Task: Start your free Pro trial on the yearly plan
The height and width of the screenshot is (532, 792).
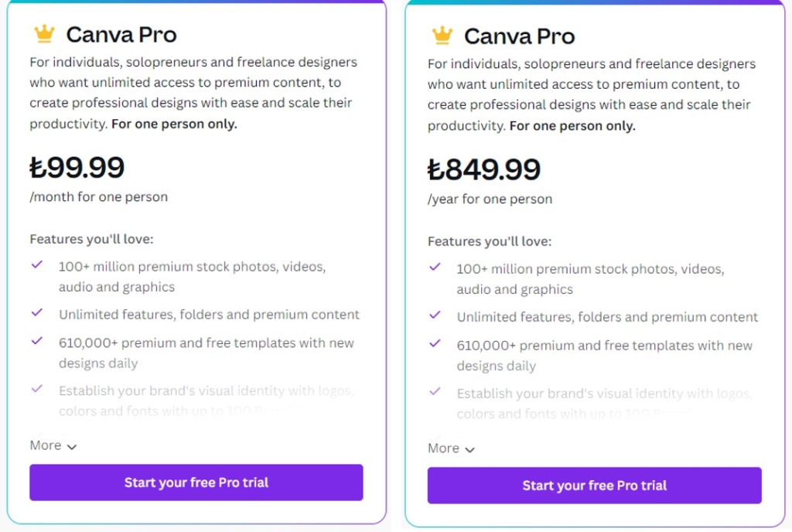Action: pos(594,486)
